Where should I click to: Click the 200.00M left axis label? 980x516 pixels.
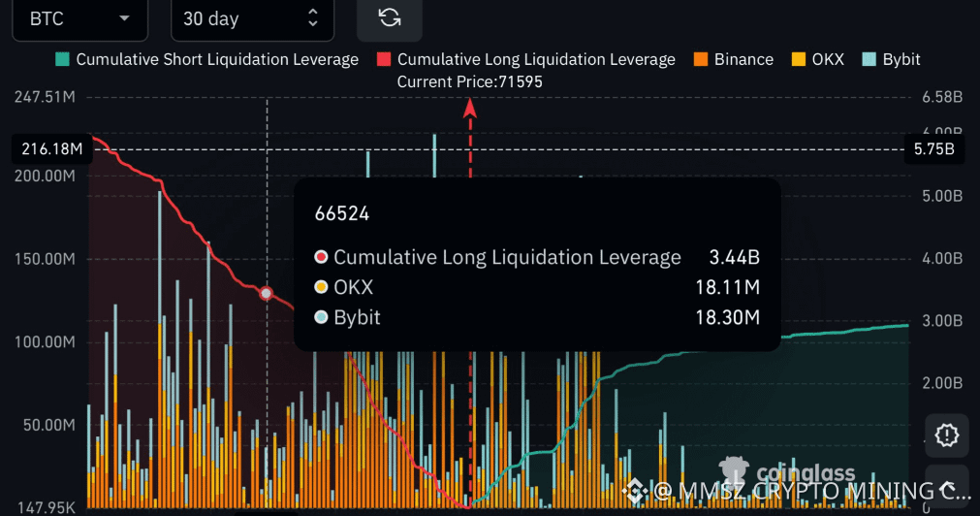(x=45, y=176)
